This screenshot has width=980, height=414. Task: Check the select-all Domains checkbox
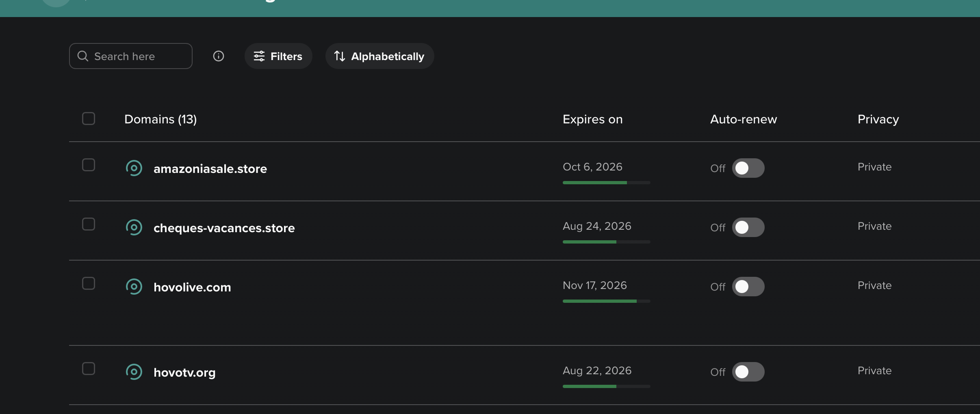coord(89,119)
